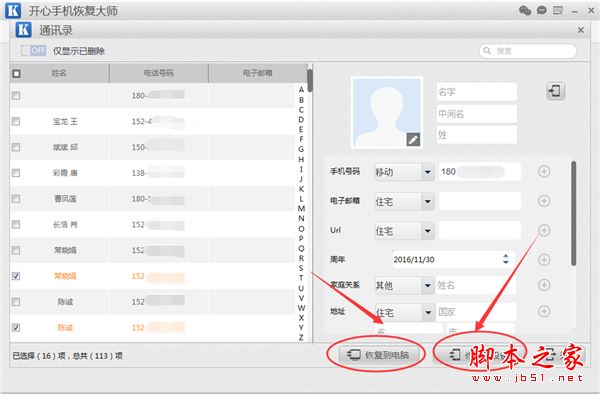
Task: Click the contact avatar placeholder image
Action: click(386, 112)
